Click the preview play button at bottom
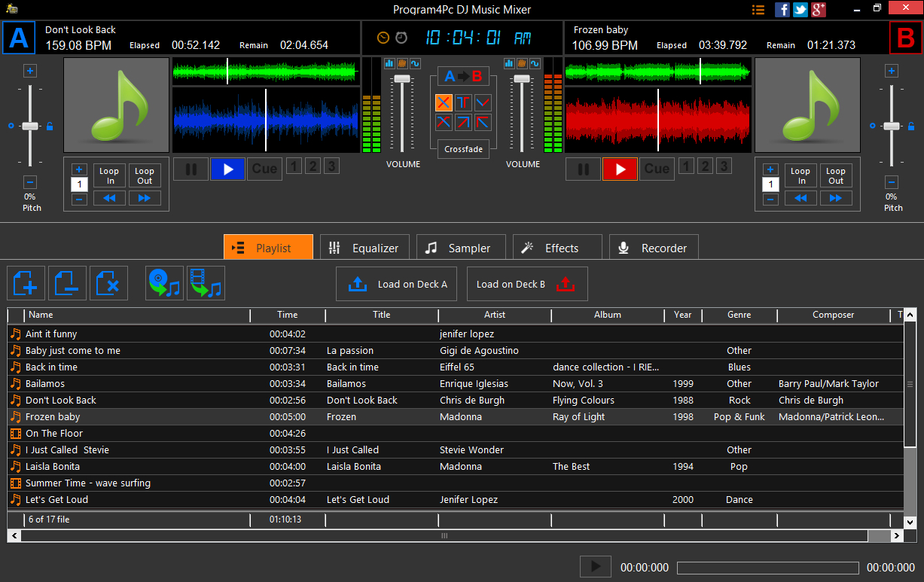Image resolution: width=924 pixels, height=582 pixels. pos(596,567)
